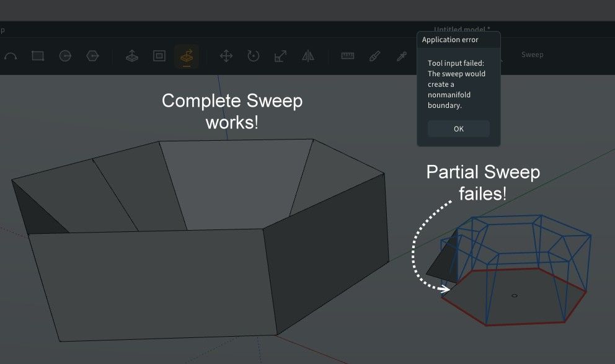
Task: Select the Eyedropper tool
Action: [x=402, y=56]
